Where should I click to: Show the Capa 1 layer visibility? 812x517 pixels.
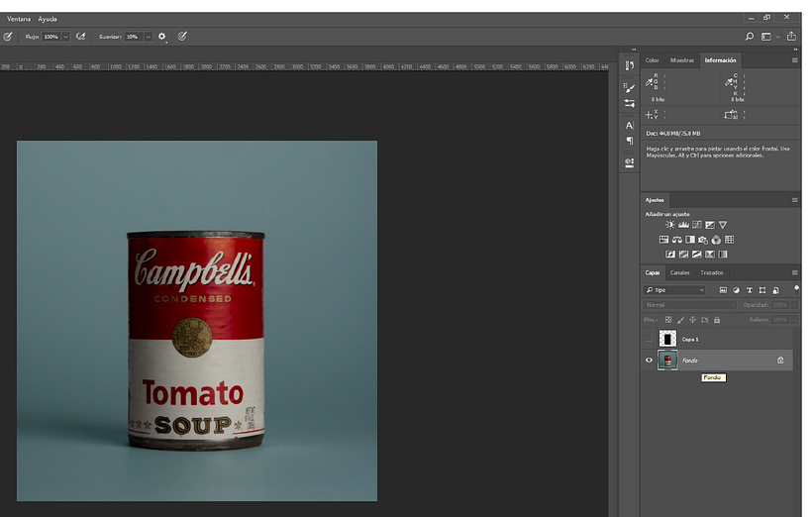coord(649,339)
